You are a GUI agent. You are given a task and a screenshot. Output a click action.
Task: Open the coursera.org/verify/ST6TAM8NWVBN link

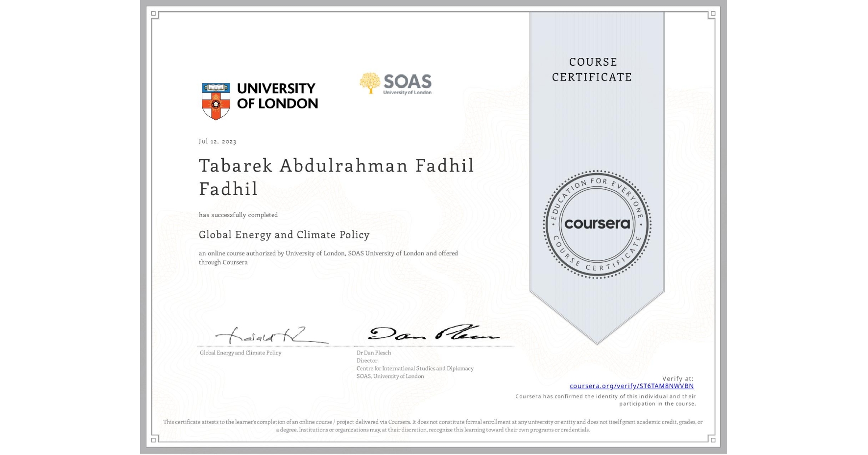click(632, 386)
